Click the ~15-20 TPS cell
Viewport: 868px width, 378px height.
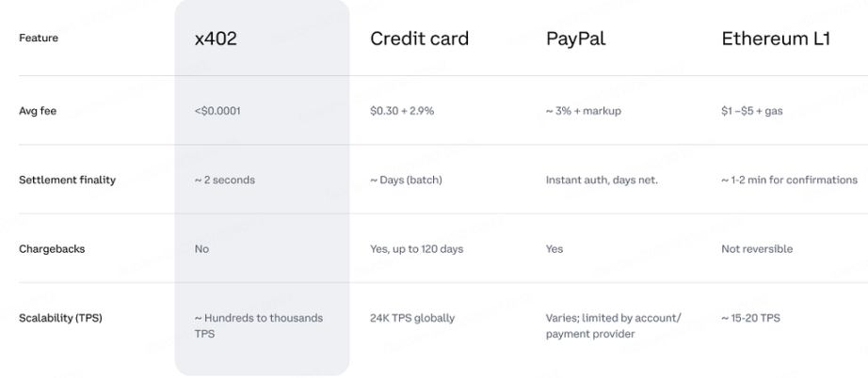750,318
